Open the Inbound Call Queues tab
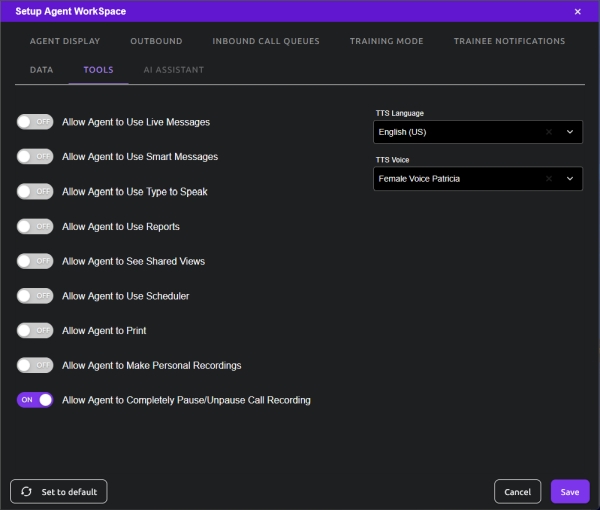600x510 pixels. point(266,41)
